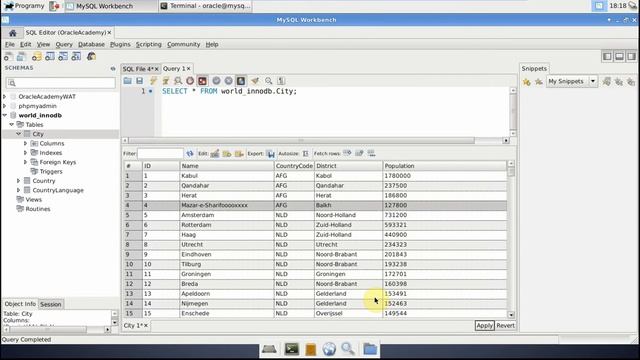This screenshot has height=360, width=640.
Task: Expand the Indexes node under City
Action: (x=25, y=153)
